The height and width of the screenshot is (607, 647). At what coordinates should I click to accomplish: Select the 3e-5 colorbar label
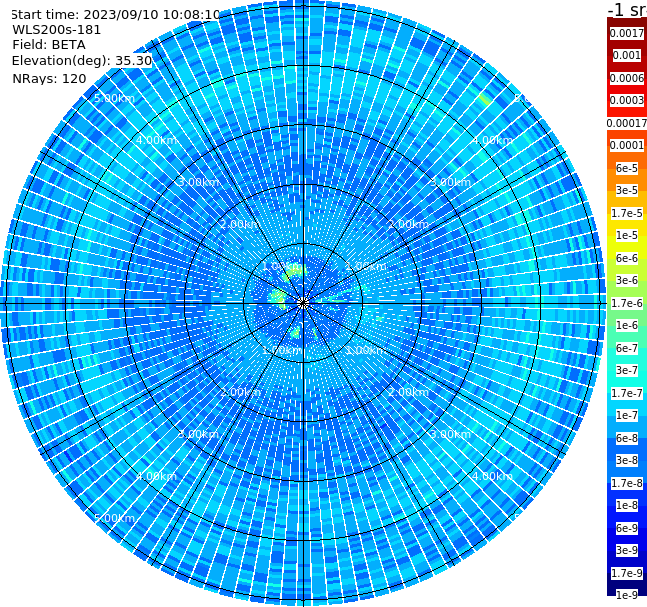click(627, 190)
